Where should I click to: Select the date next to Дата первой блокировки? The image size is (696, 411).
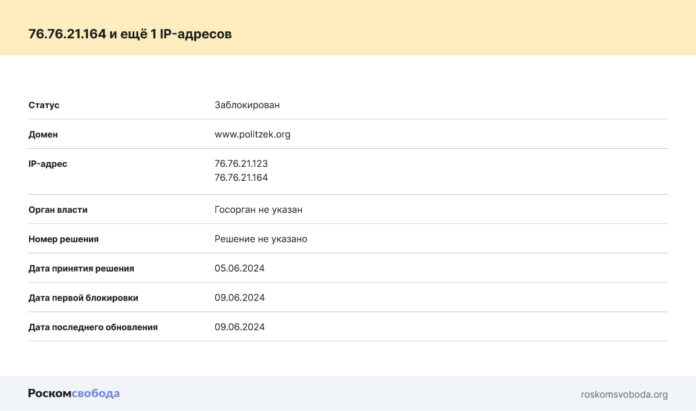coord(239,297)
